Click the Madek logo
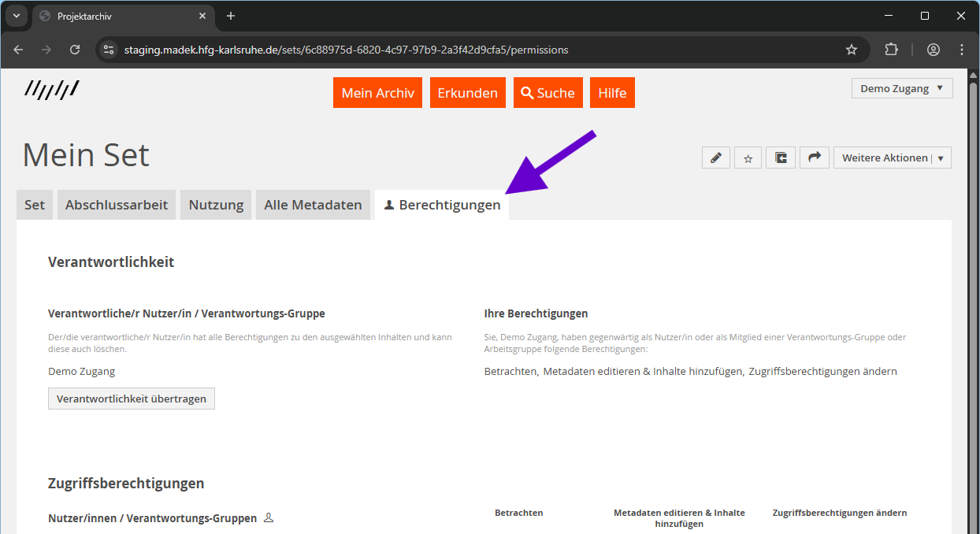The height and width of the screenshot is (534, 980). tap(51, 89)
